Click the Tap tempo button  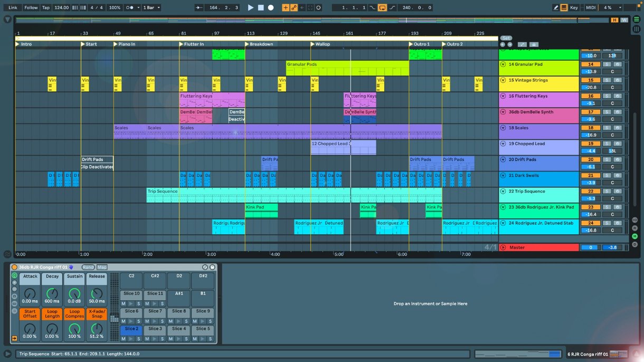click(46, 8)
